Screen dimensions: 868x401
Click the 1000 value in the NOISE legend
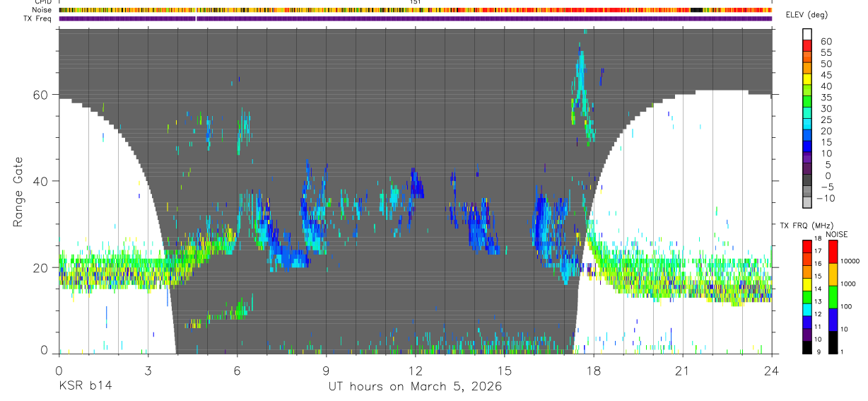point(849,284)
